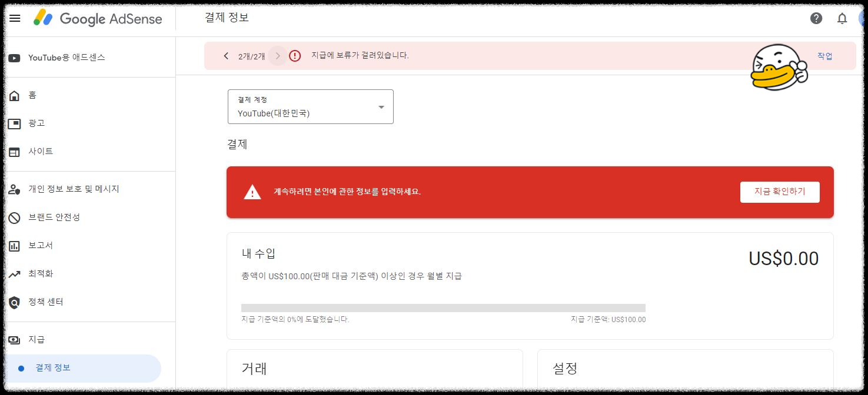Click the reports chart icon beside 보고서
The height and width of the screenshot is (395, 868).
coord(15,246)
